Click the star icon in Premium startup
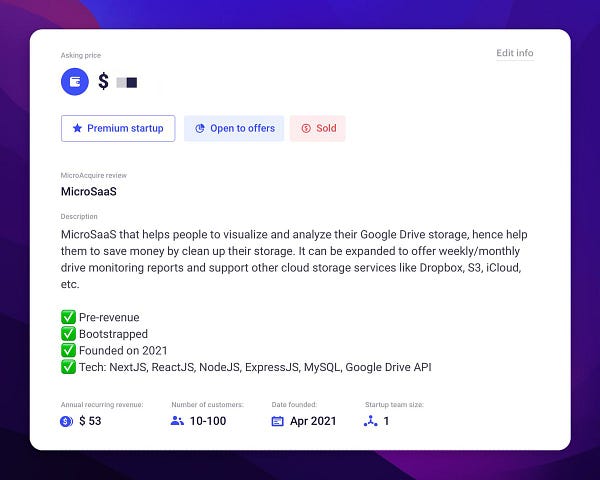 coord(77,128)
